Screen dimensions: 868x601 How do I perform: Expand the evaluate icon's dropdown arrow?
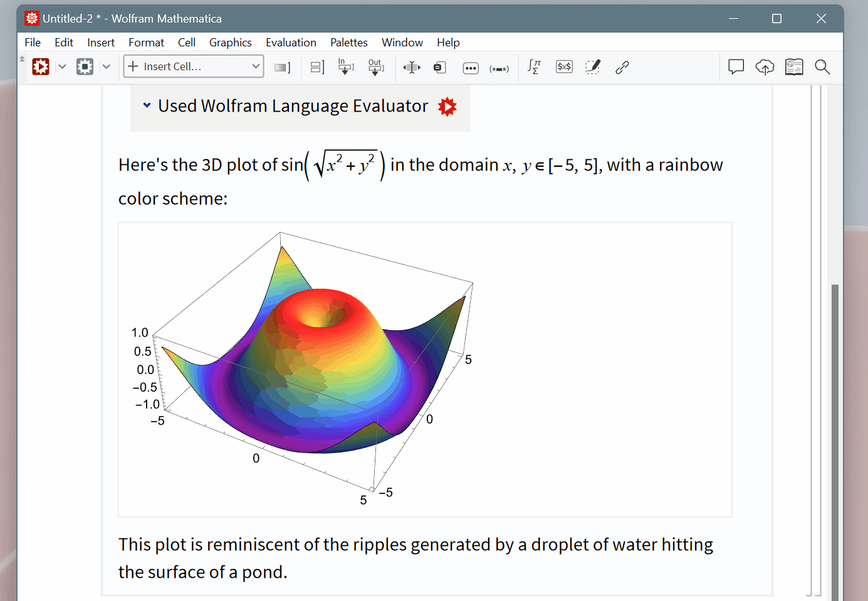[x=61, y=66]
